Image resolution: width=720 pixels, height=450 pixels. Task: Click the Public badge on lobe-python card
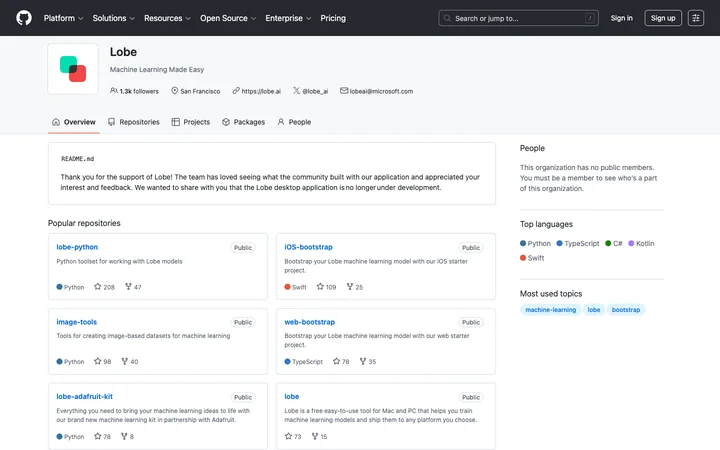[x=243, y=248]
